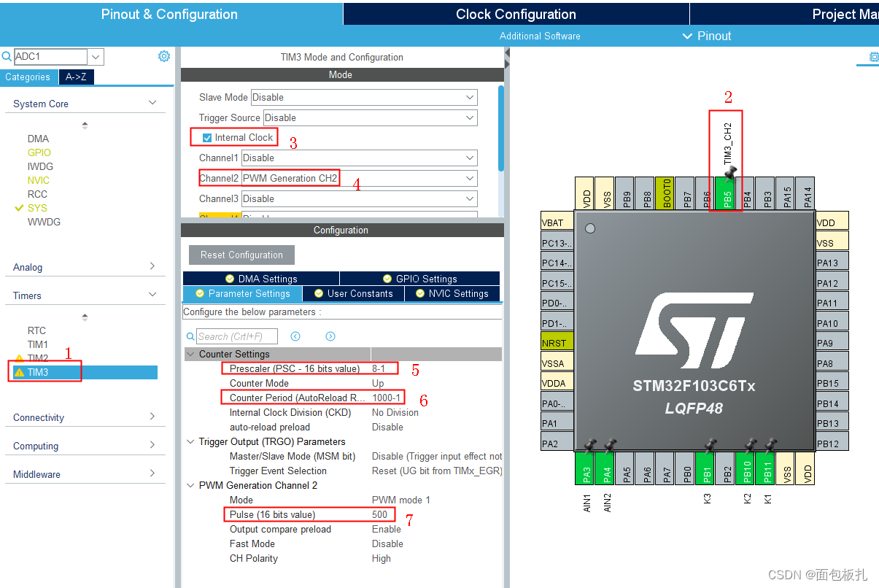
Task: Click next search result arrow in parameter search
Action: click(330, 336)
